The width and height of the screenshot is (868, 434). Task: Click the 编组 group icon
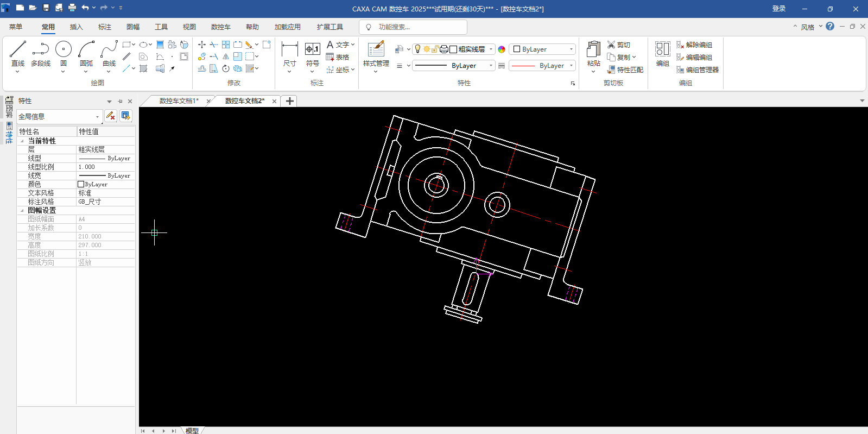[x=662, y=50]
